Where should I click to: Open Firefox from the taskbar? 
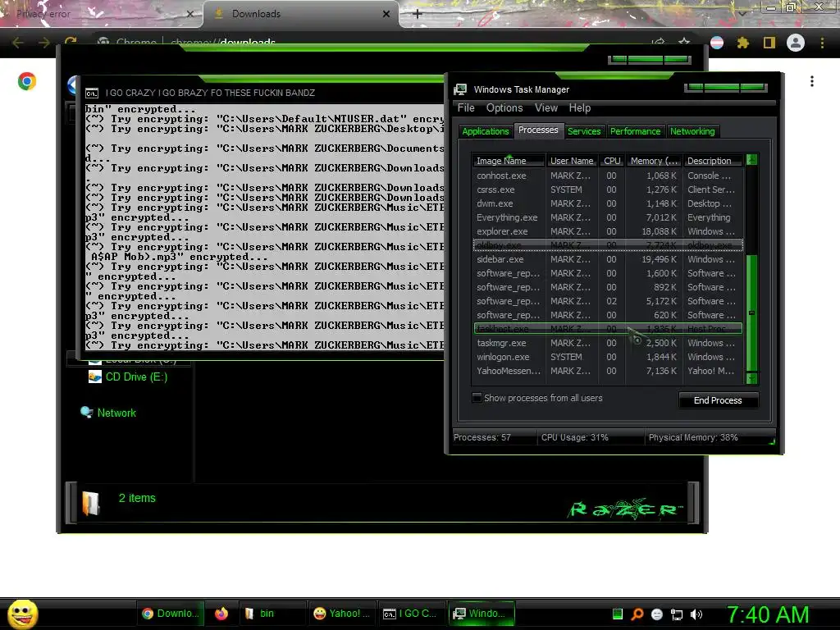[x=221, y=614]
